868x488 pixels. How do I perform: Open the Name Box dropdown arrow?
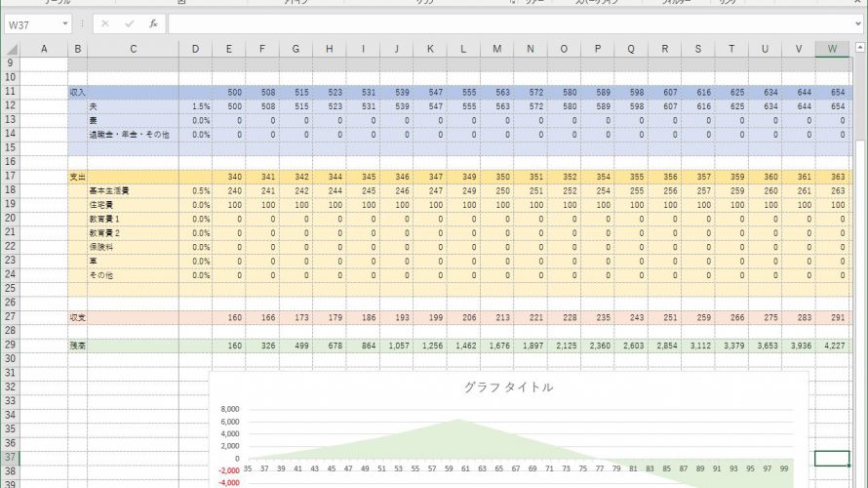pyautogui.click(x=64, y=23)
